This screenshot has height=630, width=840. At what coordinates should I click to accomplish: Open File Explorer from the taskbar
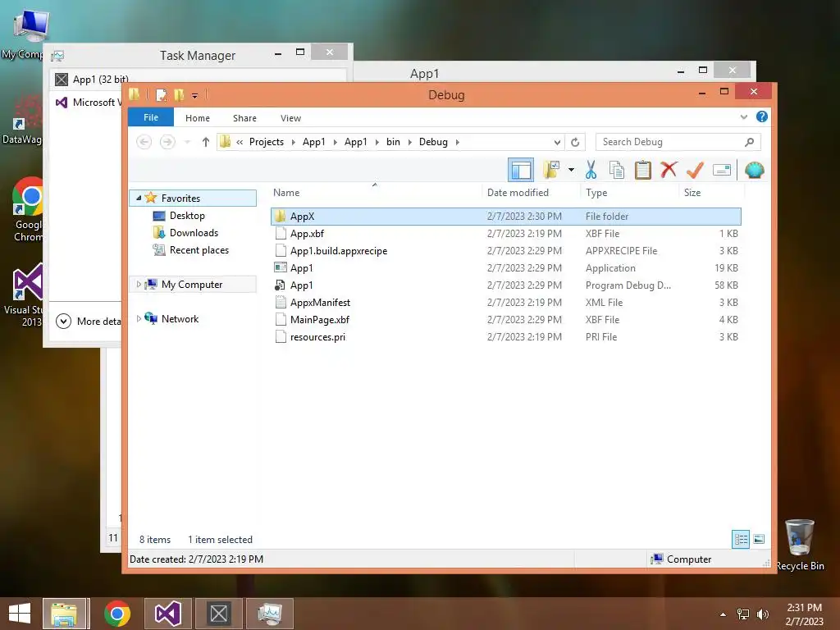click(64, 614)
